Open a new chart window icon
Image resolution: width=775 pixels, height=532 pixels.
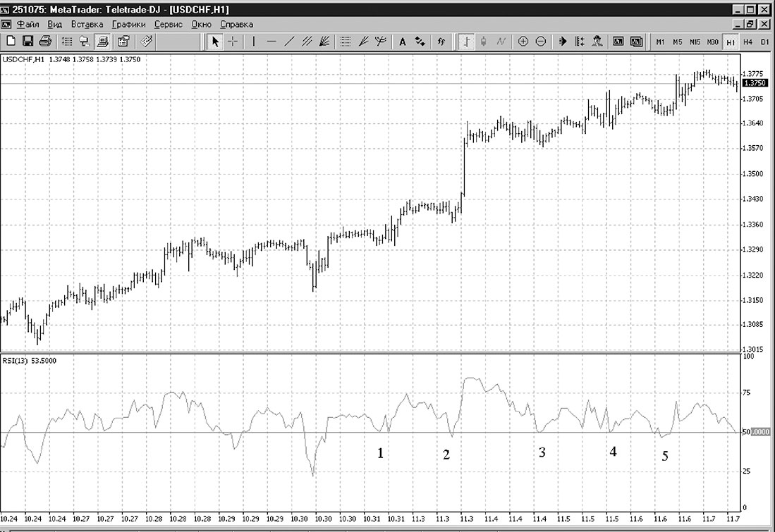[618, 42]
